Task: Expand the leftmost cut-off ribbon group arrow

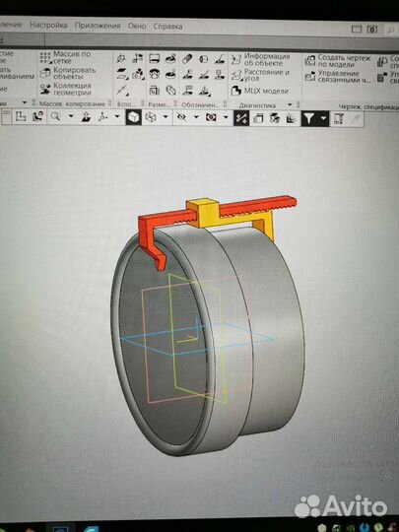Action: tap(25, 102)
